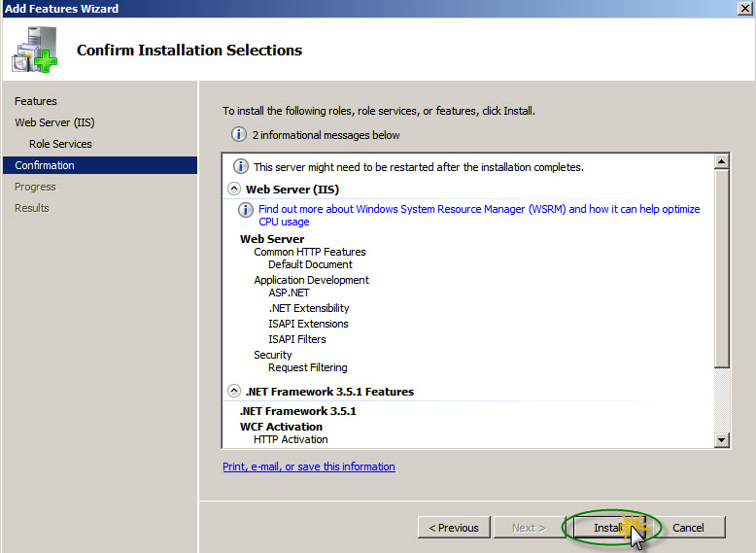
Task: Click the info icon beside 2 informational messages
Action: [239, 134]
